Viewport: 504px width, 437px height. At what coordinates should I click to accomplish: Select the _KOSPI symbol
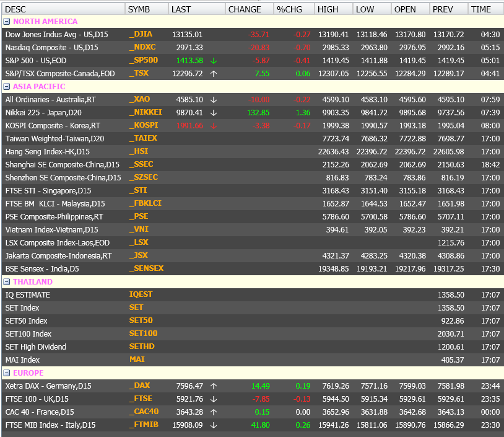coord(144,125)
